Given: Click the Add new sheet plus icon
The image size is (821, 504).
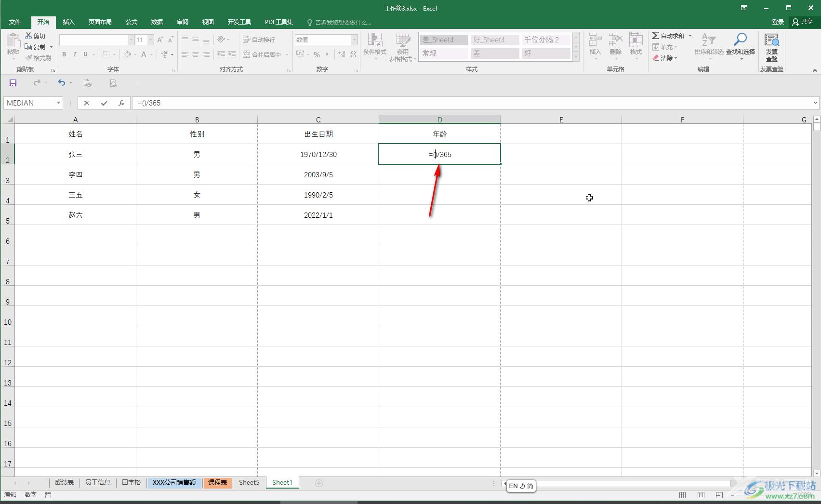Looking at the screenshot, I should [318, 483].
